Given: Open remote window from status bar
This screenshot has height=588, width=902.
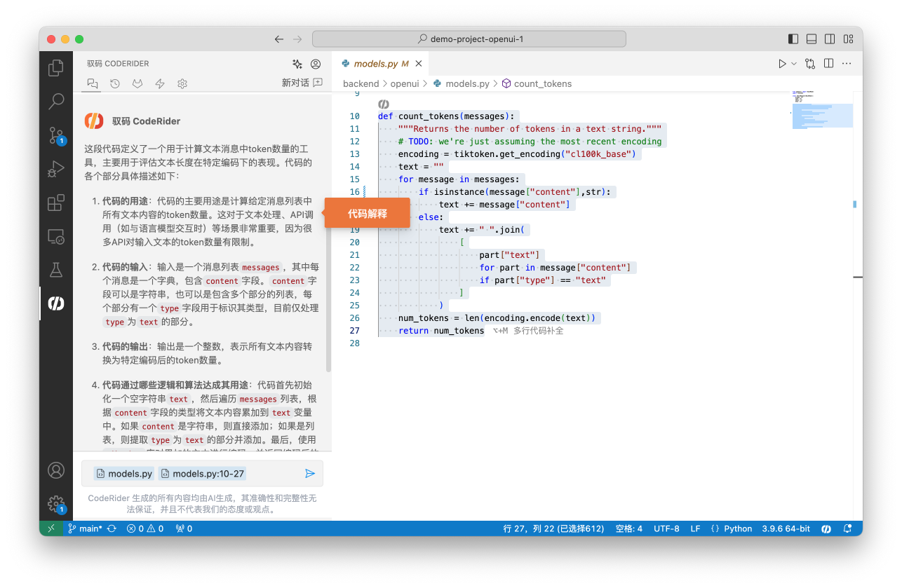Looking at the screenshot, I should click(51, 528).
